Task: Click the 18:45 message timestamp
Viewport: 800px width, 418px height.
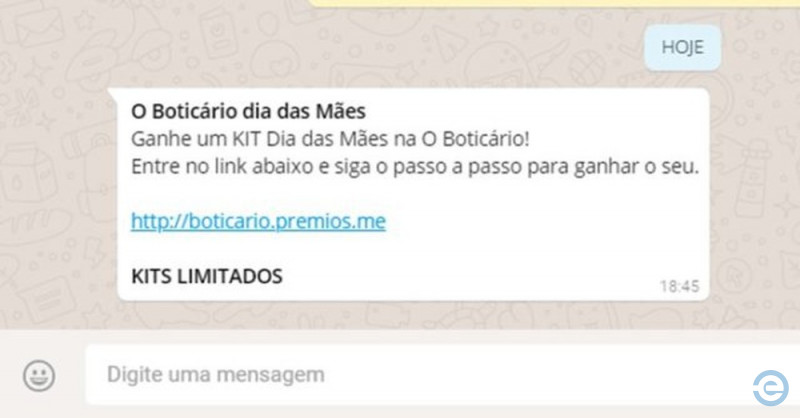Action: (x=679, y=286)
